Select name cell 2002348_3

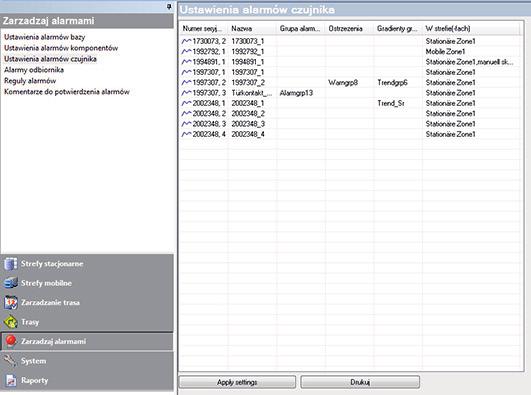[248, 124]
